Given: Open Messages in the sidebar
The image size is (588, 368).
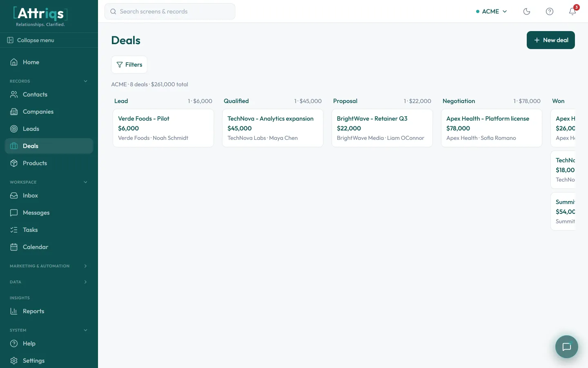Looking at the screenshot, I should point(49,213).
